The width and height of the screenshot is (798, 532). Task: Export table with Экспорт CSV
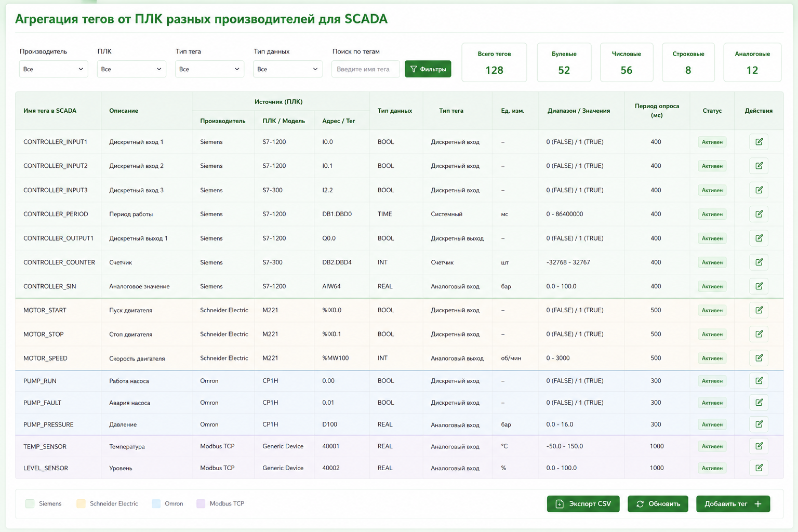pyautogui.click(x=583, y=504)
